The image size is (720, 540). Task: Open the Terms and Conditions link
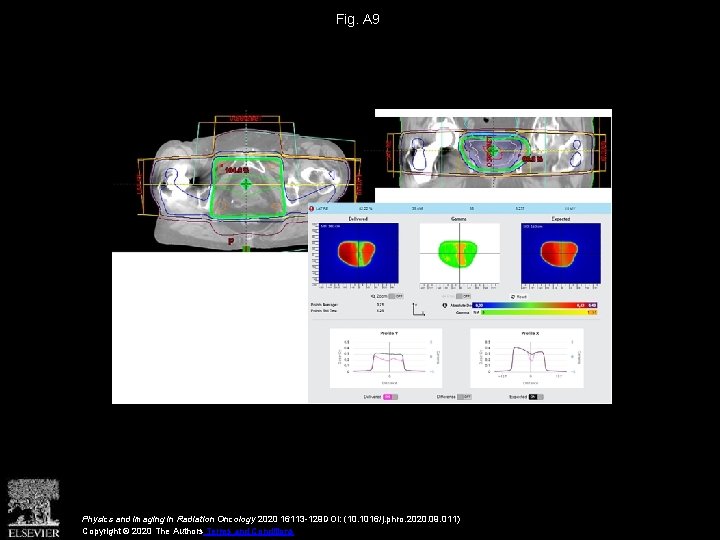click(248, 531)
